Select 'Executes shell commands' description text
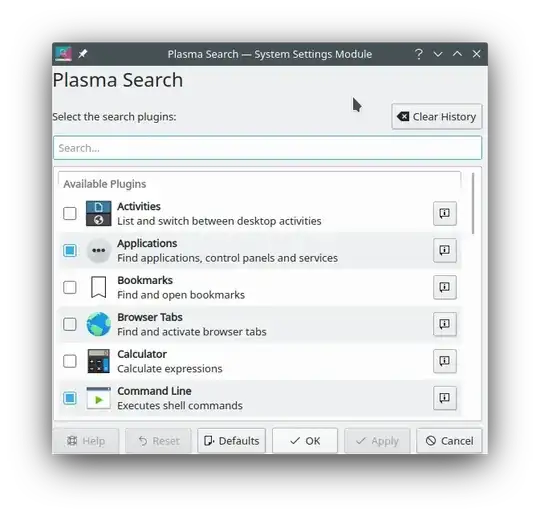This screenshot has height=516, width=540. point(180,405)
